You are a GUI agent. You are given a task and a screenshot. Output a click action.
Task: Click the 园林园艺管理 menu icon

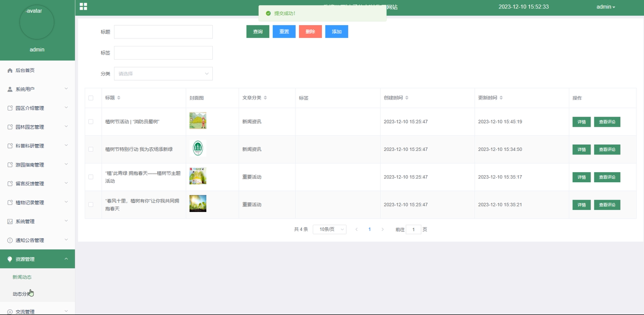(10, 127)
